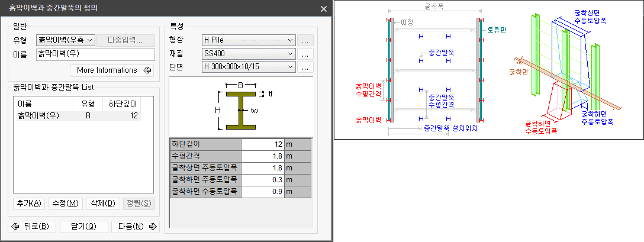The width and height of the screenshot is (644, 242).
Task: Edit the 수평간격 value field
Action: [x=263, y=157]
